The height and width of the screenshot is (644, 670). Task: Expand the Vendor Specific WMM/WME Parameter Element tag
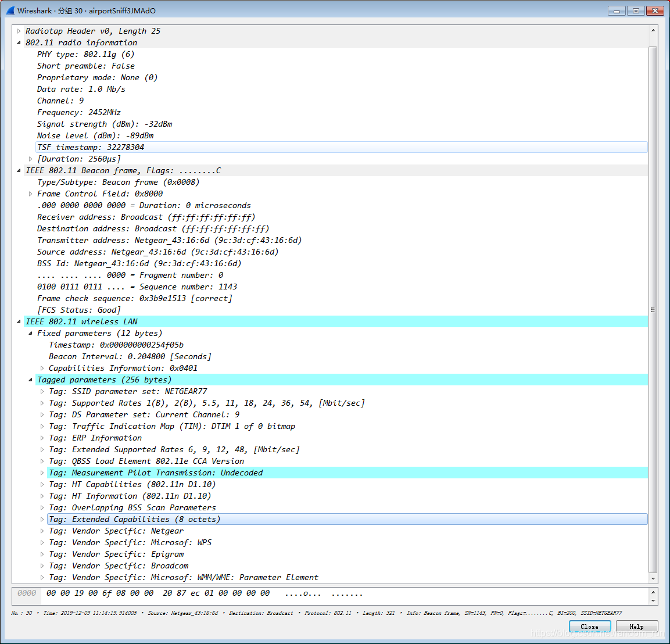[42, 577]
